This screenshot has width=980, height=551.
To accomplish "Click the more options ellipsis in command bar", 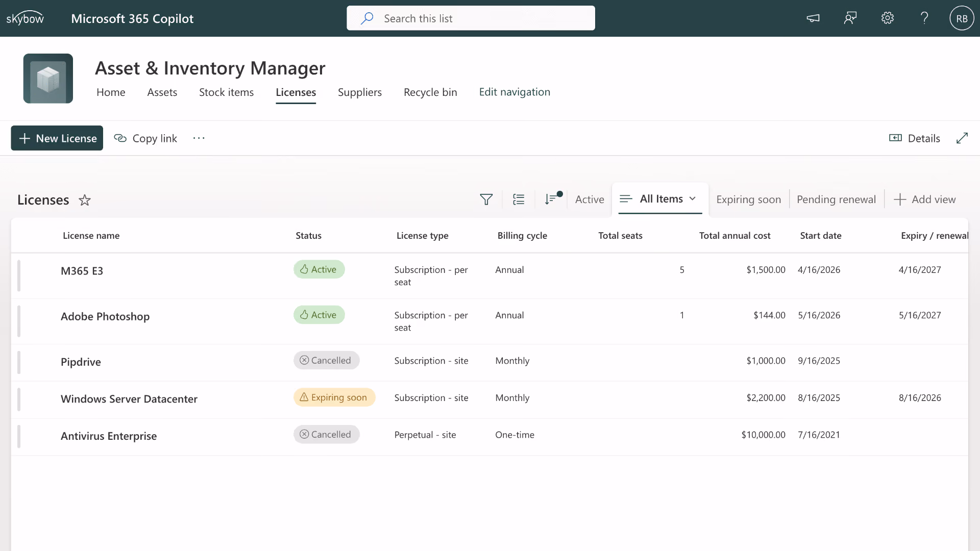I will [199, 138].
